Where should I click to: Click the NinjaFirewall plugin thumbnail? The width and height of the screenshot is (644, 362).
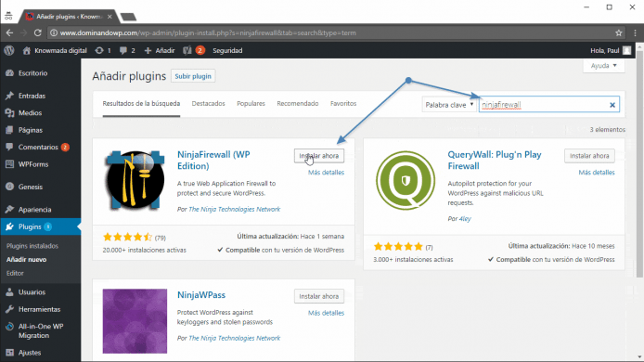coord(135,180)
